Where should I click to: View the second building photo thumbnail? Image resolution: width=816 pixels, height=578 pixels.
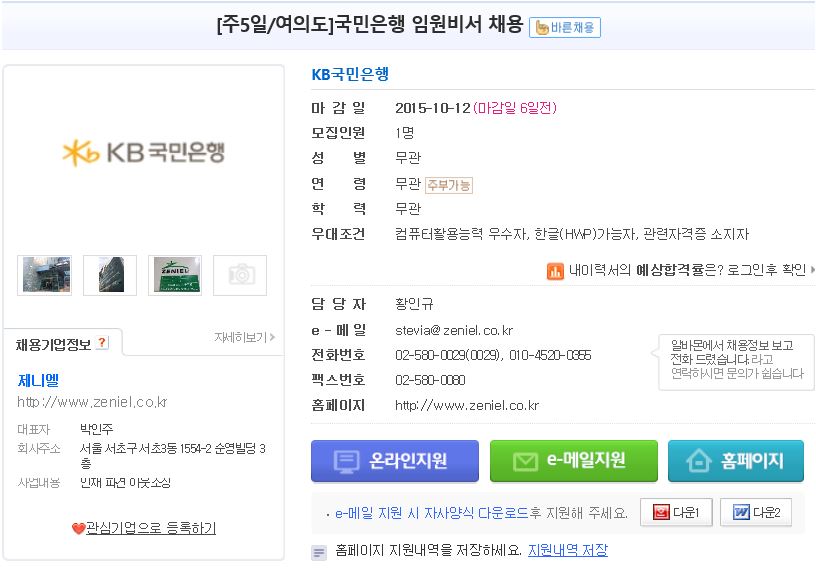tap(110, 275)
